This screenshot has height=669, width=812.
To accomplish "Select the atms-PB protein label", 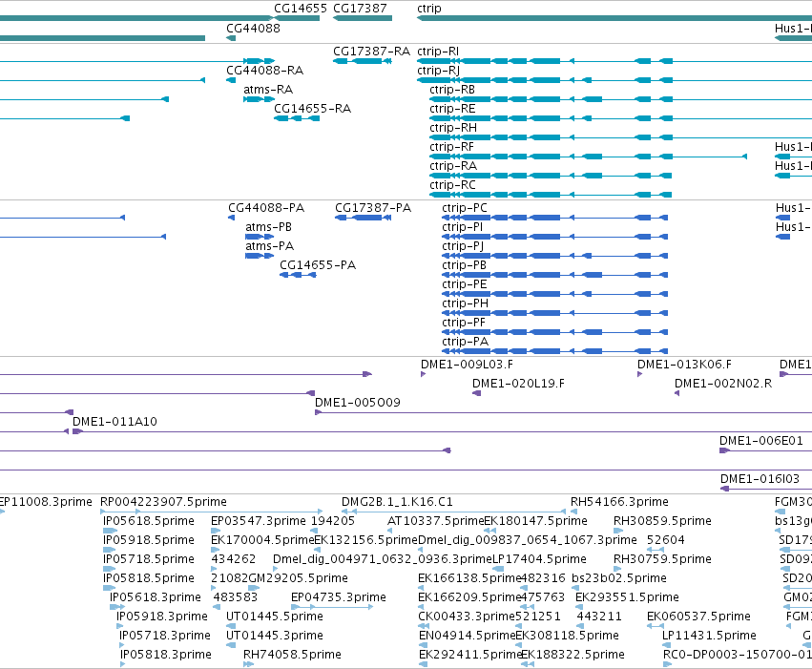I will coord(268,227).
